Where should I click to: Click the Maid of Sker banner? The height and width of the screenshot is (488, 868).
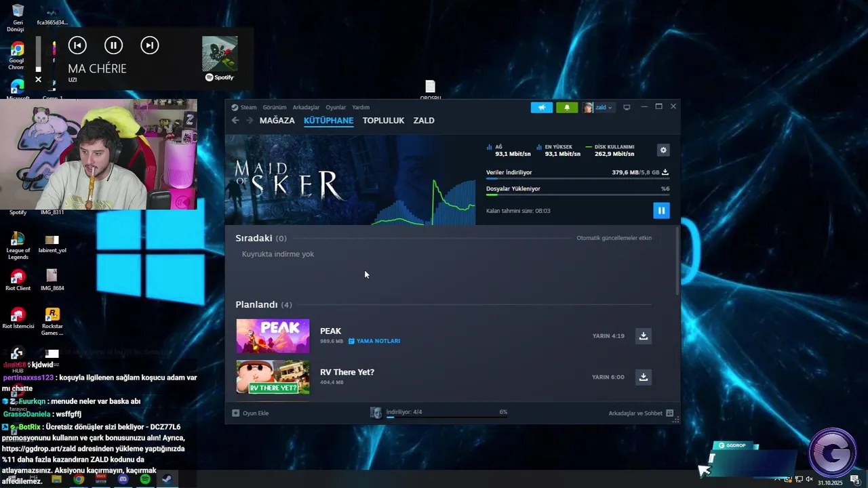[x=351, y=180]
